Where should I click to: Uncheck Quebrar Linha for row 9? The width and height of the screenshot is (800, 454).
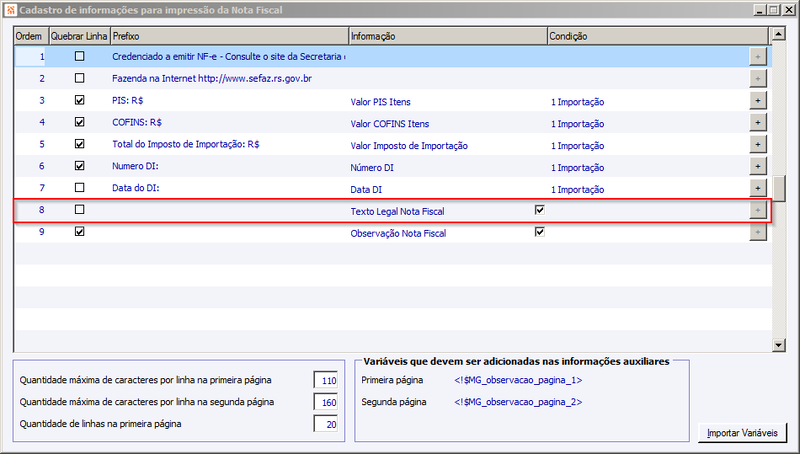[80, 232]
